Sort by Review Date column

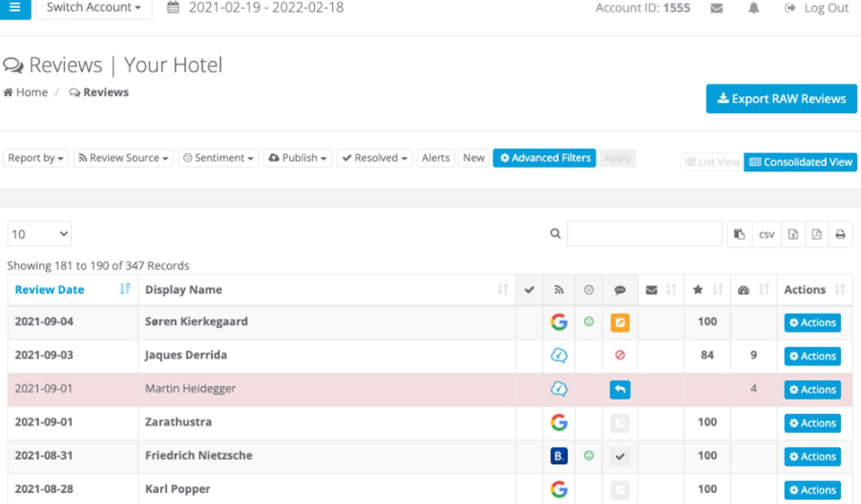coord(73,290)
